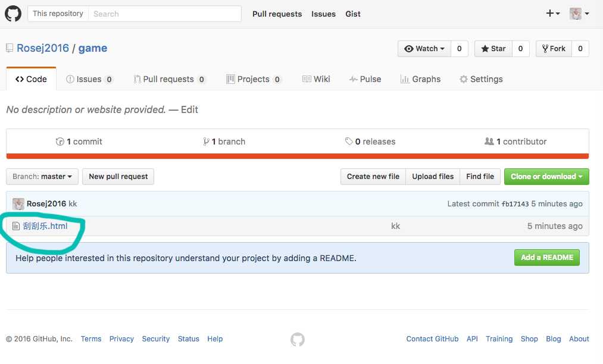The image size is (603, 364).
Task: Open the kk commit message in file row
Action: (396, 226)
